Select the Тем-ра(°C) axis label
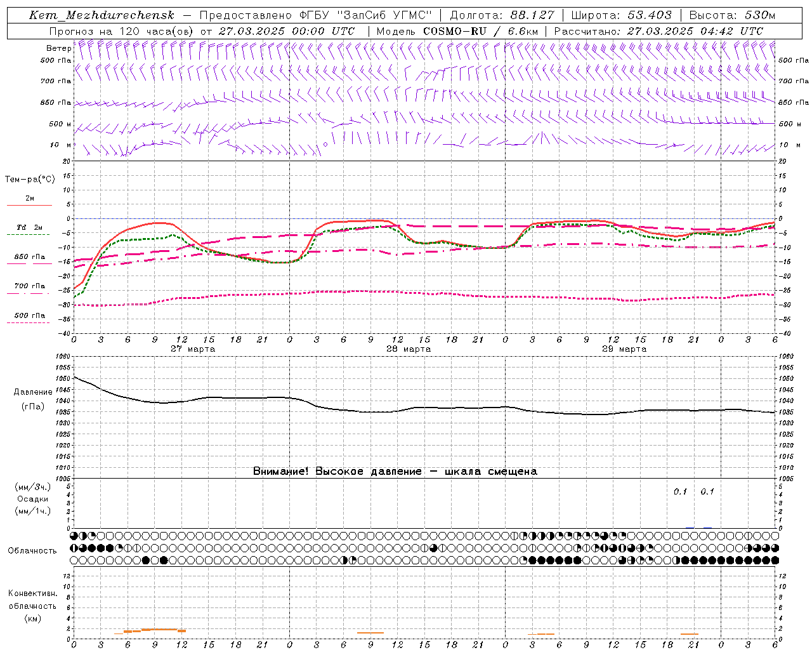 [x=30, y=180]
